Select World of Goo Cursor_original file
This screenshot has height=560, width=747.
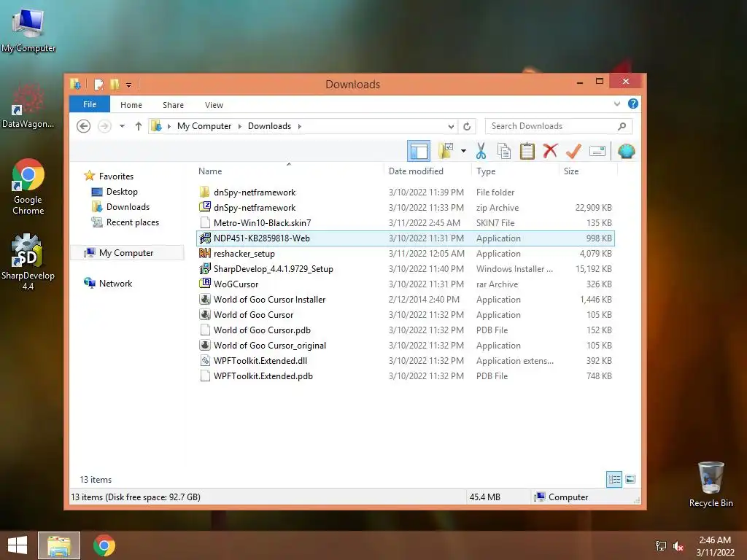click(x=406, y=345)
